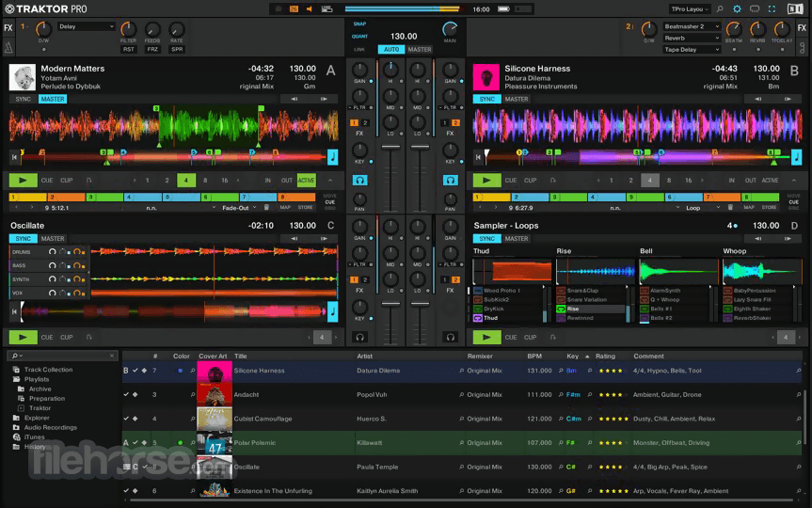Screen dimensions: 812x508
Task: Click Deck A flux mode icon next to CUP
Action: pos(89,181)
